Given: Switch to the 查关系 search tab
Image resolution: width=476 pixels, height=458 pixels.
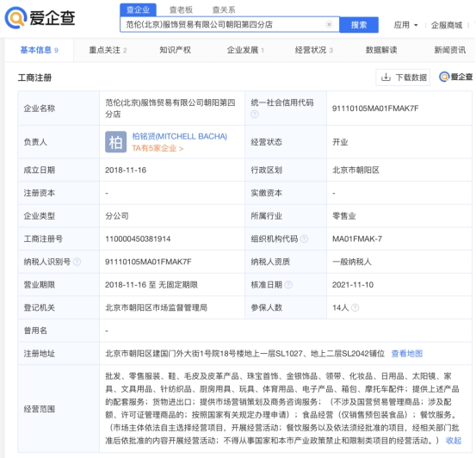Looking at the screenshot, I should [x=224, y=10].
